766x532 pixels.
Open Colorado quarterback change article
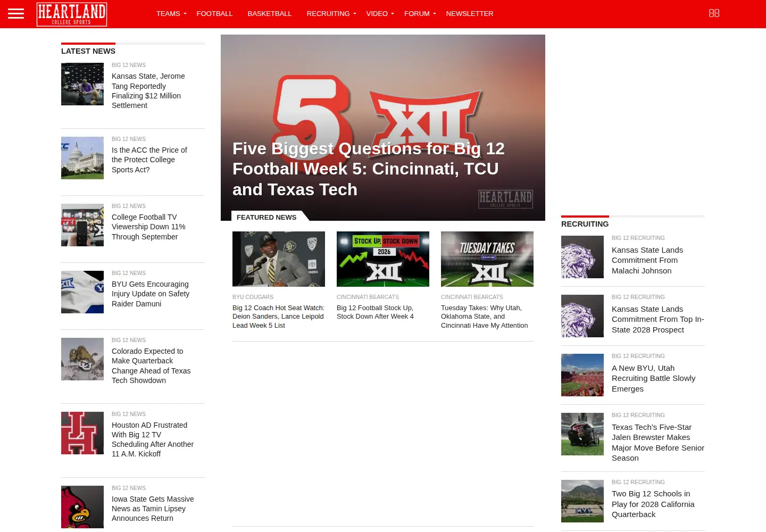click(x=151, y=365)
